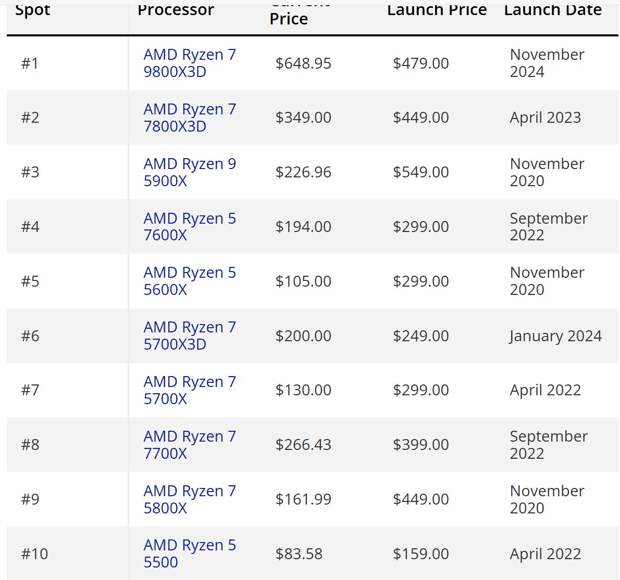The image size is (620, 580).
Task: Select the #1 rank cell
Action: (x=30, y=63)
